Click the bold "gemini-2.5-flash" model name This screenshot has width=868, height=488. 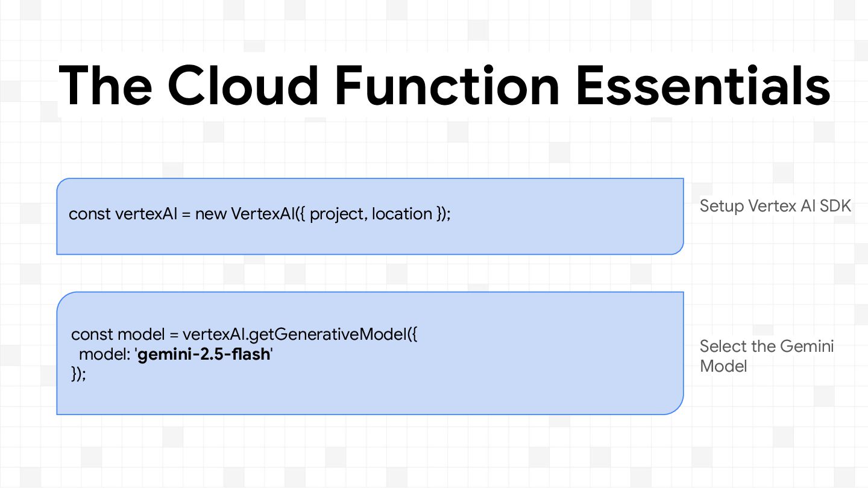pos(204,354)
